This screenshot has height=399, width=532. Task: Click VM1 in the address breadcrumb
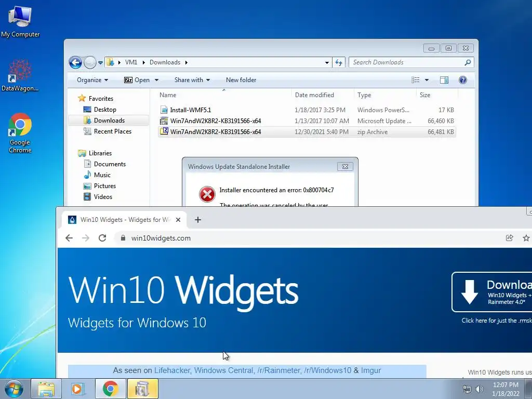point(131,62)
